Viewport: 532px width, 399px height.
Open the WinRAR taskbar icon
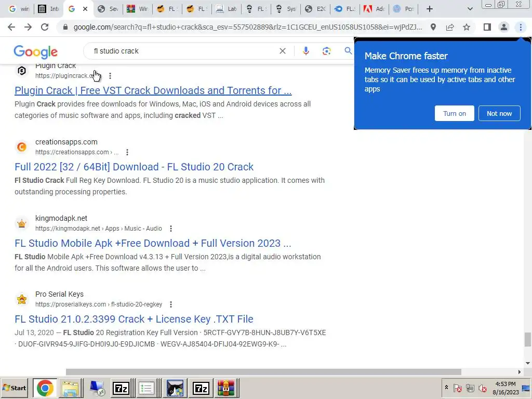[227, 388]
